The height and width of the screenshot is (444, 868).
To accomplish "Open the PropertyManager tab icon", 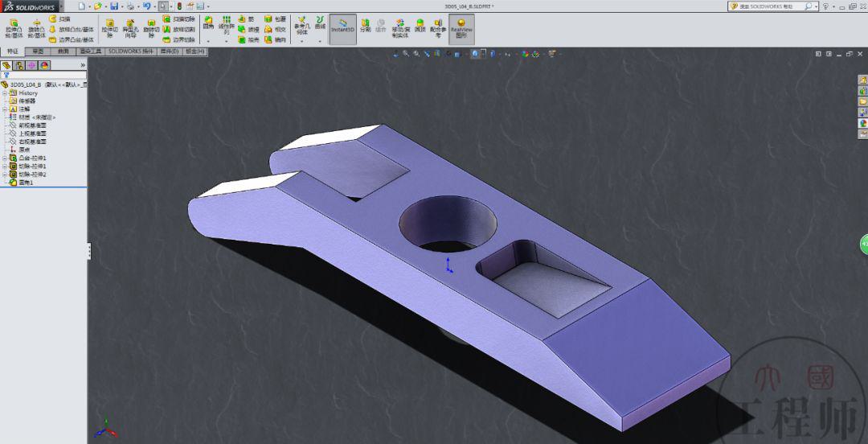I will tap(18, 65).
